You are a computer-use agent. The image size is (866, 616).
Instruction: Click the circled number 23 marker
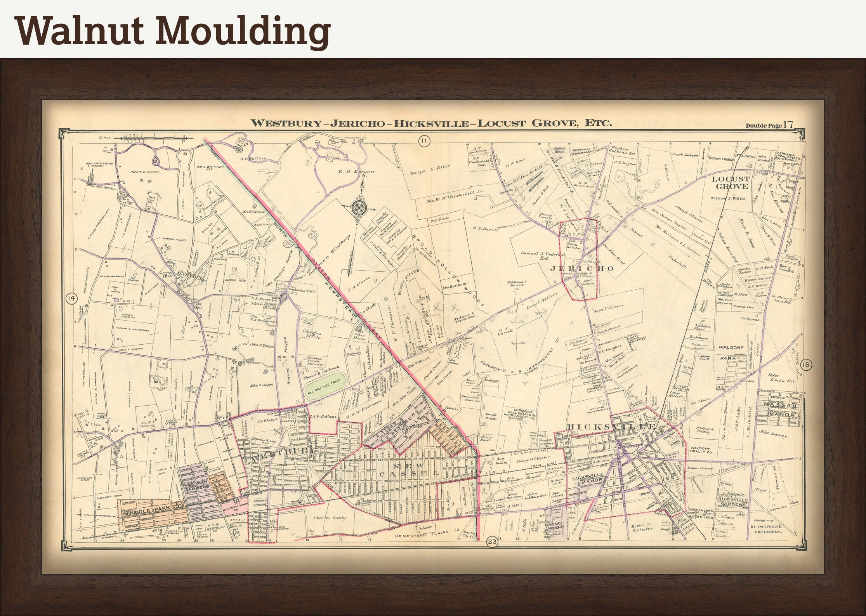493,542
